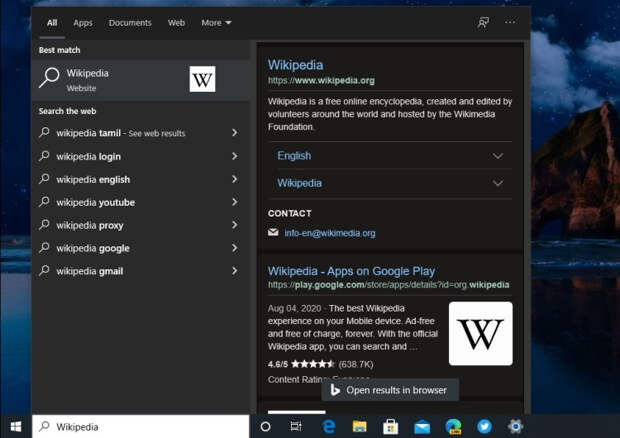Launch Twitter from the taskbar

[x=485, y=426]
